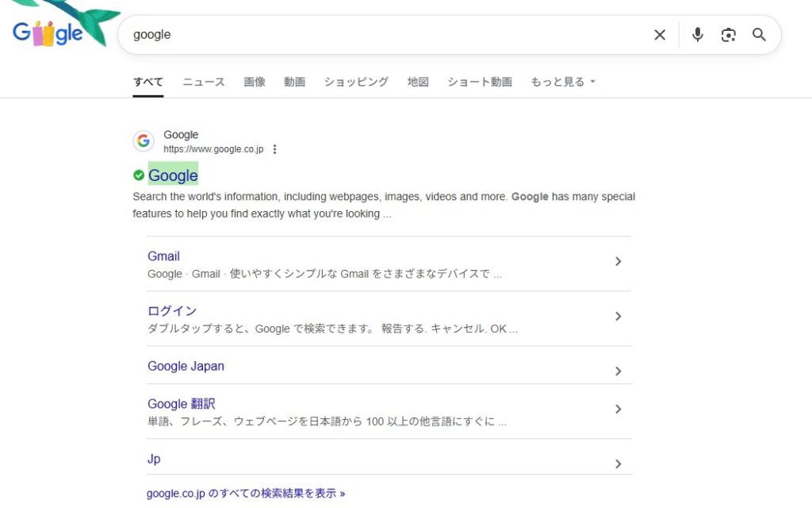Open the main Google result title link
The width and height of the screenshot is (812, 508).
[173, 175]
